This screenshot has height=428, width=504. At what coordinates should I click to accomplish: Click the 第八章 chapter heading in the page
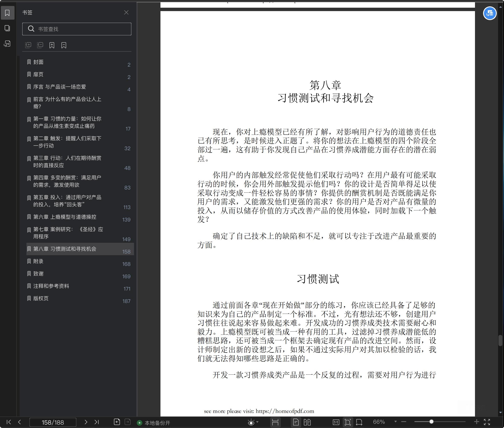(x=325, y=85)
